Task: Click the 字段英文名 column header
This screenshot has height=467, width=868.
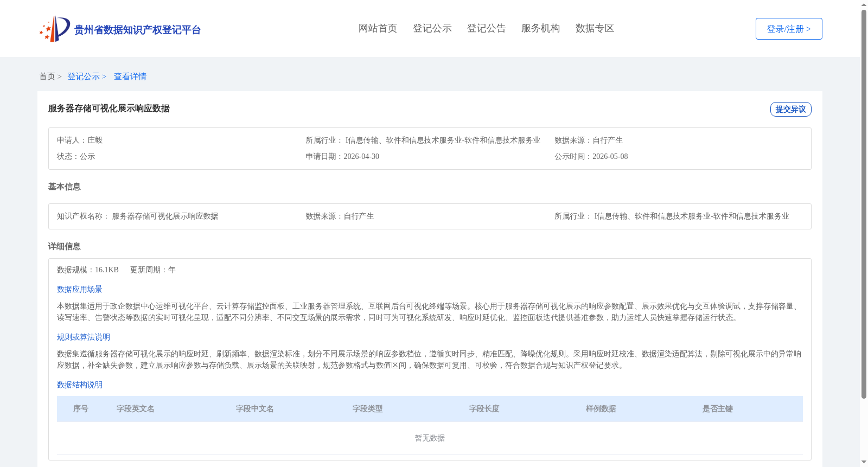Action: tap(136, 408)
